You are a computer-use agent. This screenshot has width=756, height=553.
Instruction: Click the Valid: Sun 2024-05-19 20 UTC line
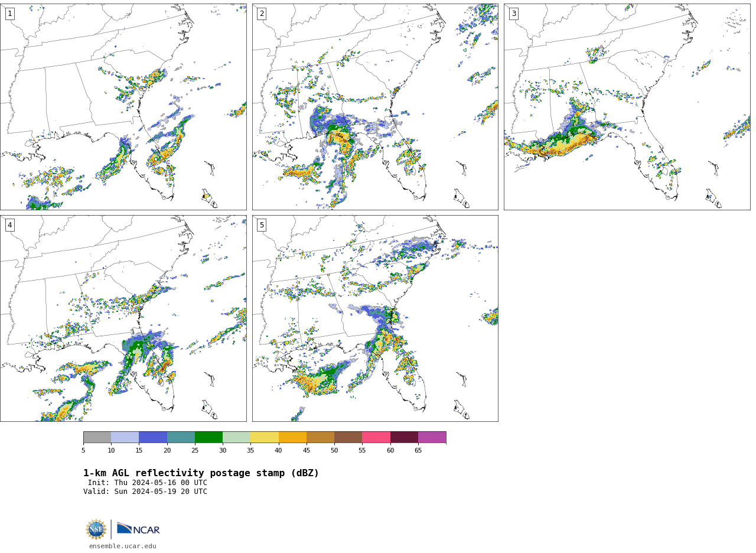[145, 492]
